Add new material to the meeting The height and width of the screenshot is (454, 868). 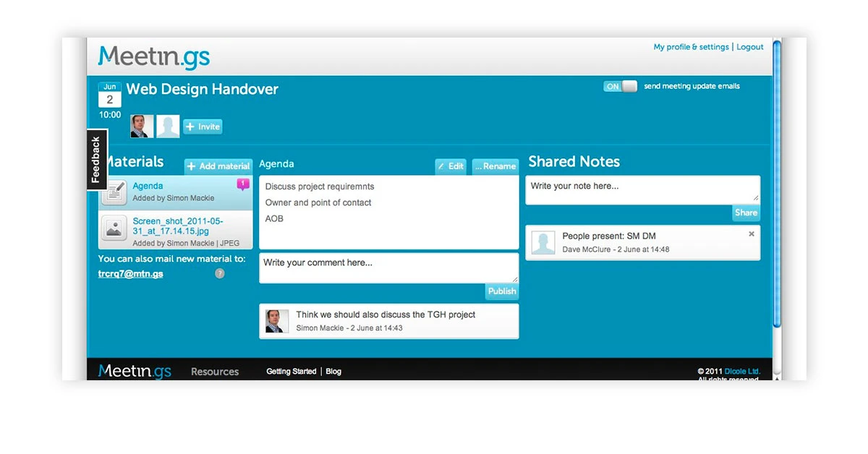[218, 166]
